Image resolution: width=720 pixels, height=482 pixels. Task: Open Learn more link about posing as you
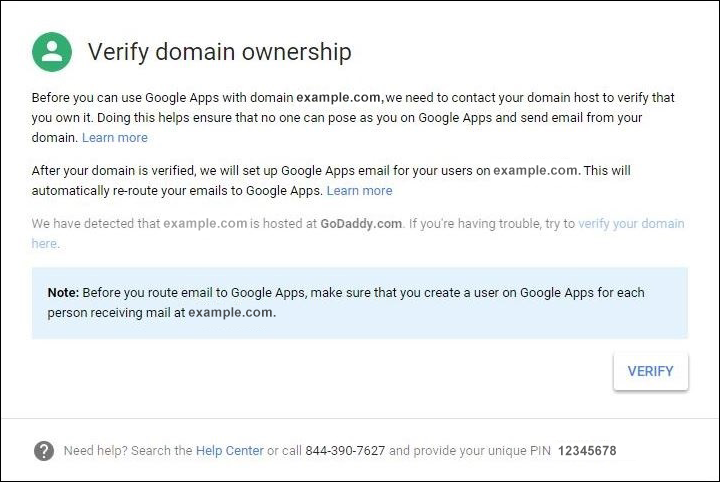click(114, 138)
